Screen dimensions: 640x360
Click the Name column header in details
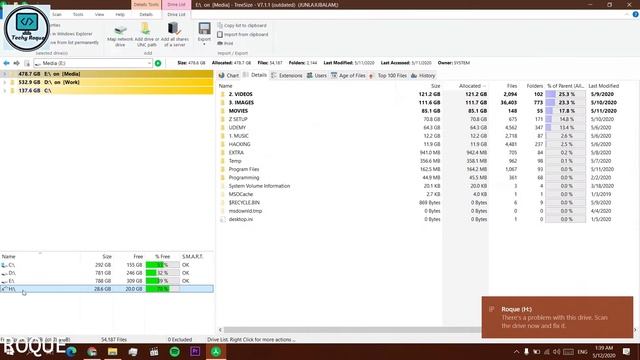tap(225, 86)
